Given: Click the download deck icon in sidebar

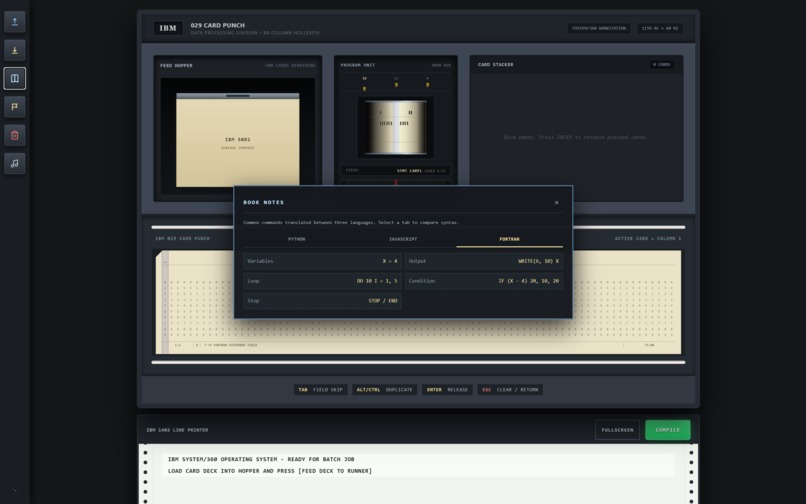Looking at the screenshot, I should pos(14,50).
